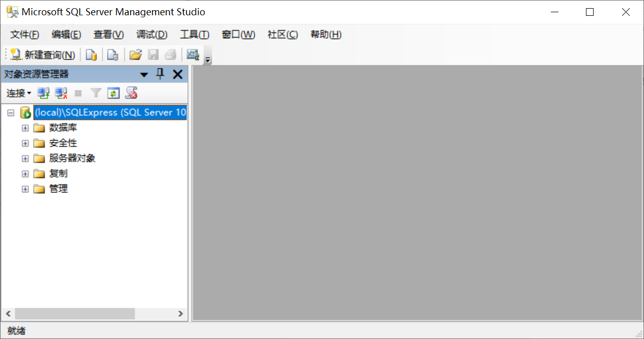Open the 窗口(W) menu
Screen dimensions: 644x339
[238, 35]
